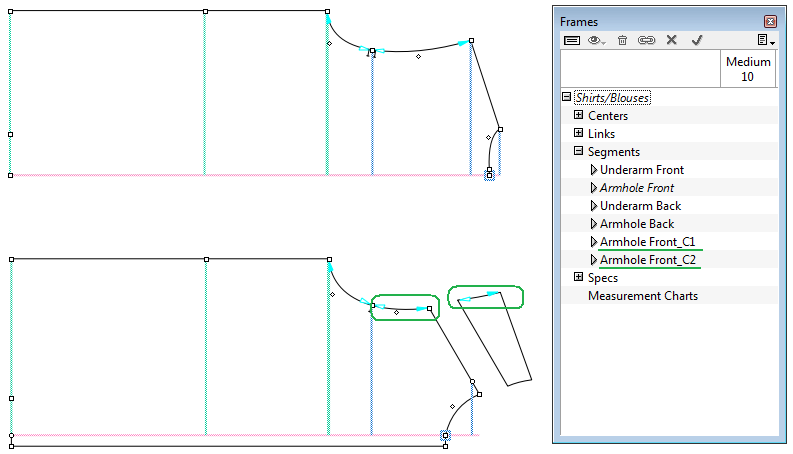Expand the Specs node
This screenshot has width=793, height=454.
[578, 278]
